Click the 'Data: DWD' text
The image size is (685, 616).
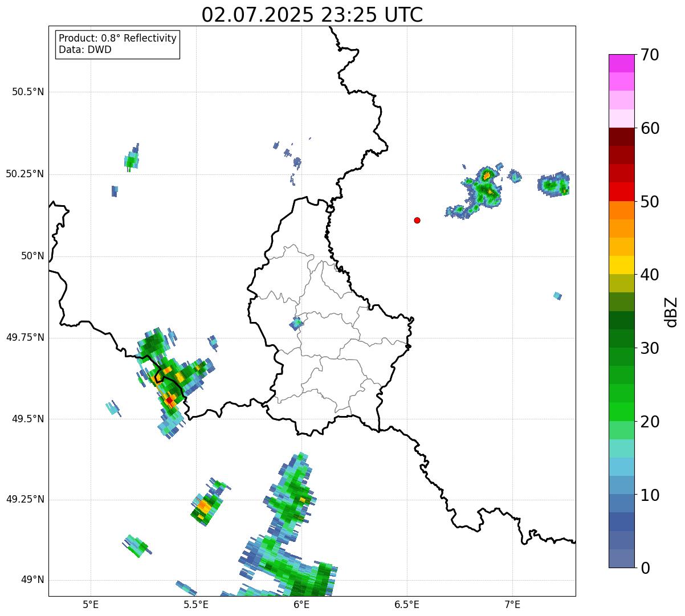[x=85, y=50]
